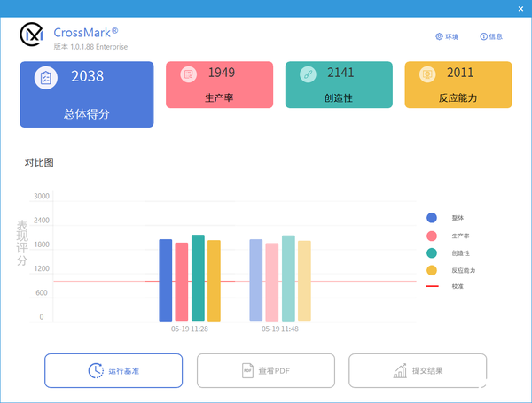The image size is (532, 403).
Task: Close the CrossMark window
Action: tap(520, 9)
